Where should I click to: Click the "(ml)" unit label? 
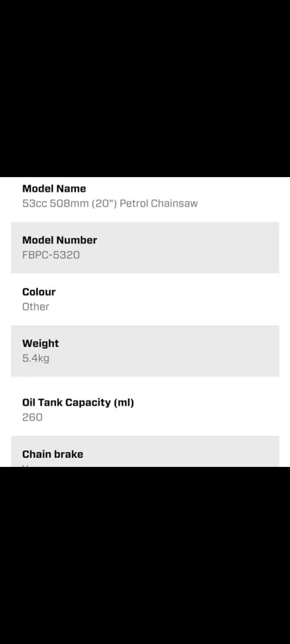tap(124, 402)
